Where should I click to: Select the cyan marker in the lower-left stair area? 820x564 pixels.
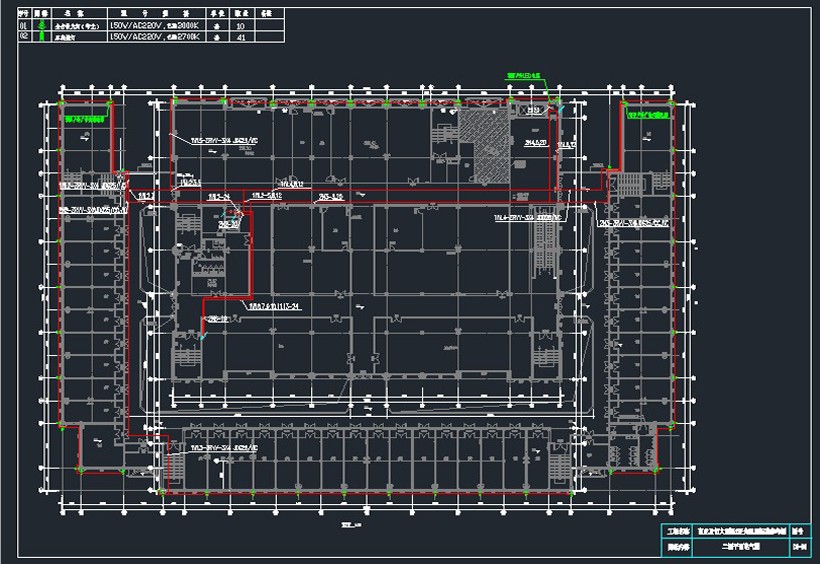[x=203, y=338]
